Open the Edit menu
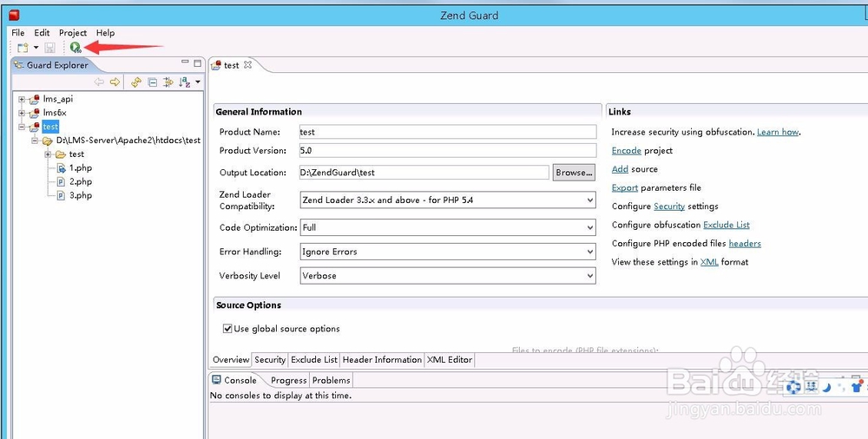Viewport: 868px width, 439px height. point(42,33)
